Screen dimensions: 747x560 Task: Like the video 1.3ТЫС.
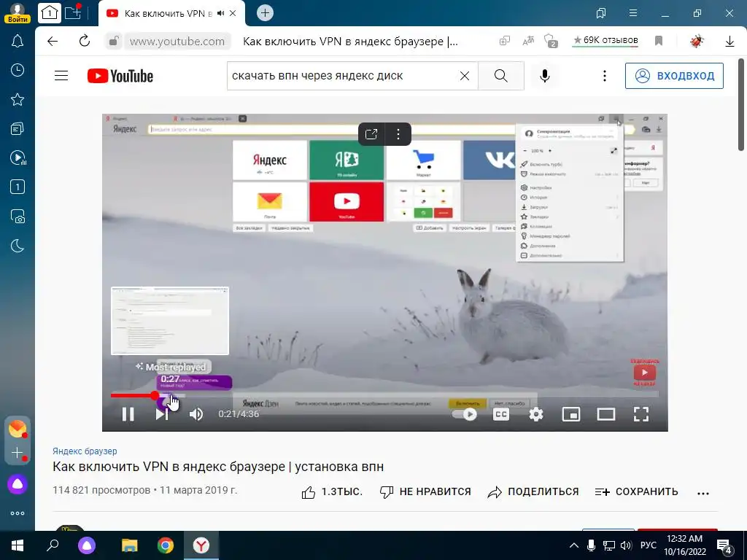[x=332, y=492]
